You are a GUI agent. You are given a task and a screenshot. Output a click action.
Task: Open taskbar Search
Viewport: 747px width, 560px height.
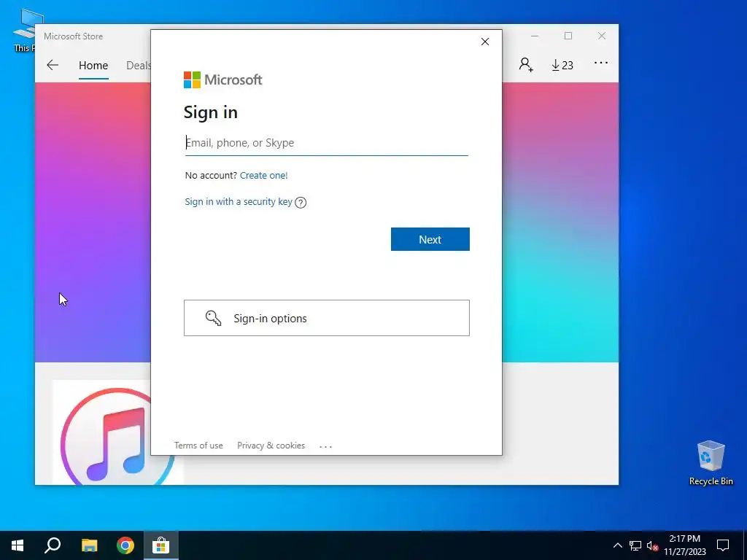[x=53, y=545]
